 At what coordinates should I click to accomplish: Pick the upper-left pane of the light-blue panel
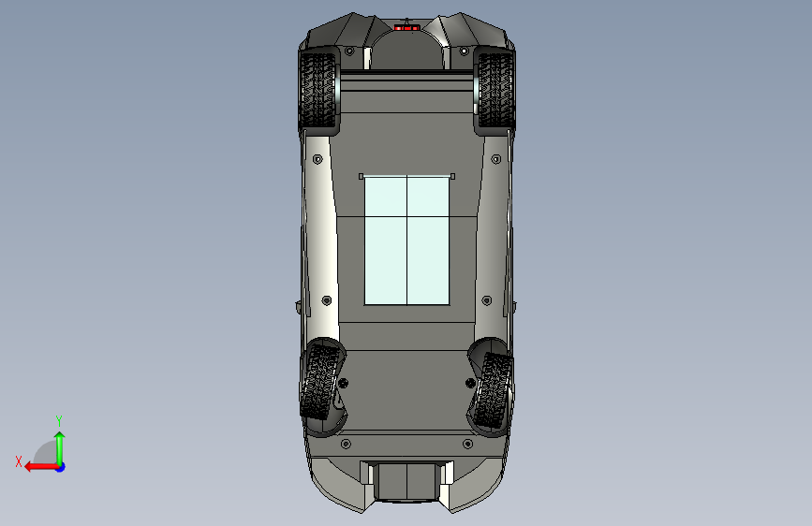pos(386,197)
